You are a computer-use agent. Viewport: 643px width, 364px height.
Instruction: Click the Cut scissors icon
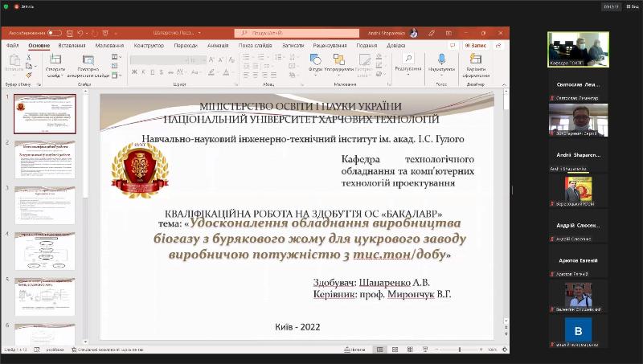(29, 57)
